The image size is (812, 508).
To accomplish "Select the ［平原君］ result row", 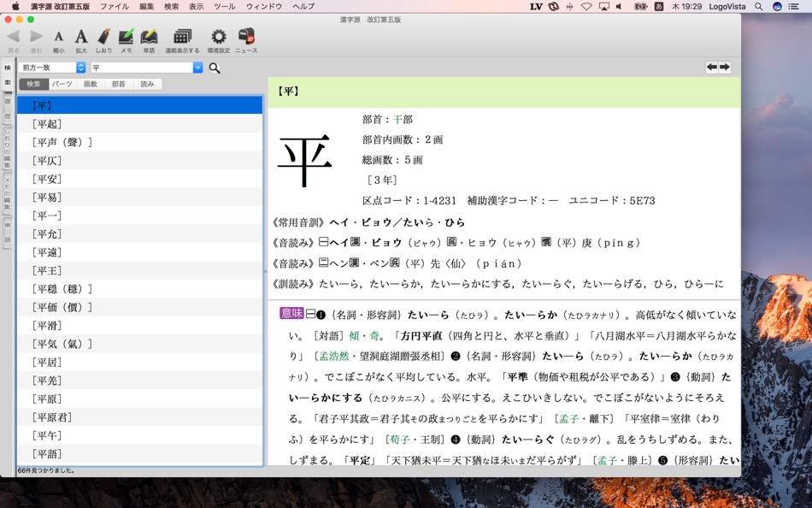I will [x=140, y=417].
